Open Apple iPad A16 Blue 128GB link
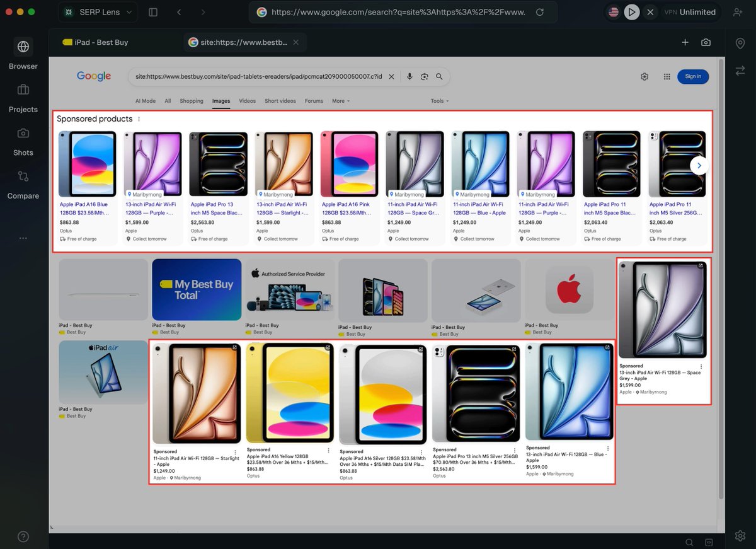 (84, 209)
